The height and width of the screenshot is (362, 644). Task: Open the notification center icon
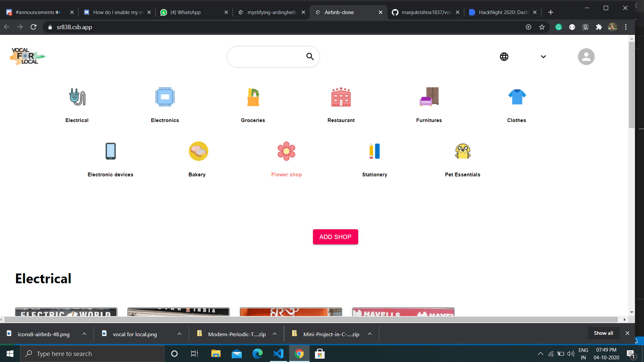pyautogui.click(x=631, y=354)
